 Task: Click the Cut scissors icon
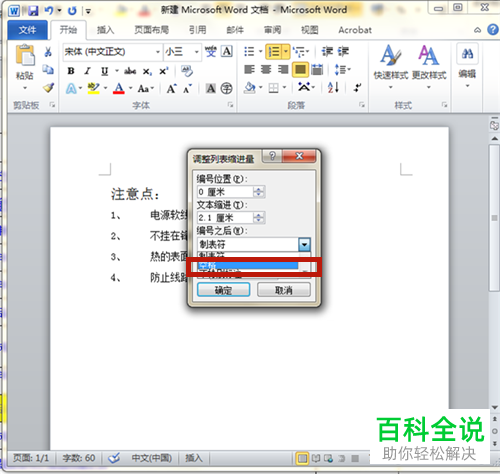pyautogui.click(x=48, y=52)
